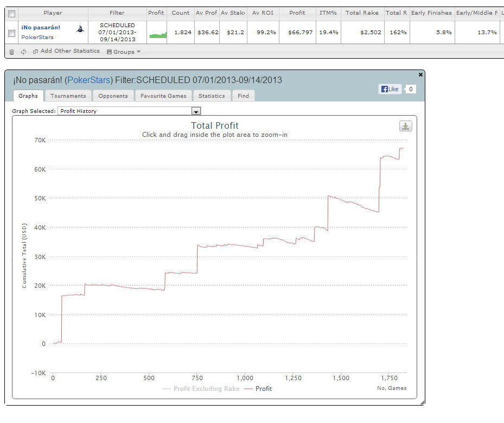Switch to the Tournaments tab
This screenshot has height=423, width=504.
pyautogui.click(x=68, y=96)
